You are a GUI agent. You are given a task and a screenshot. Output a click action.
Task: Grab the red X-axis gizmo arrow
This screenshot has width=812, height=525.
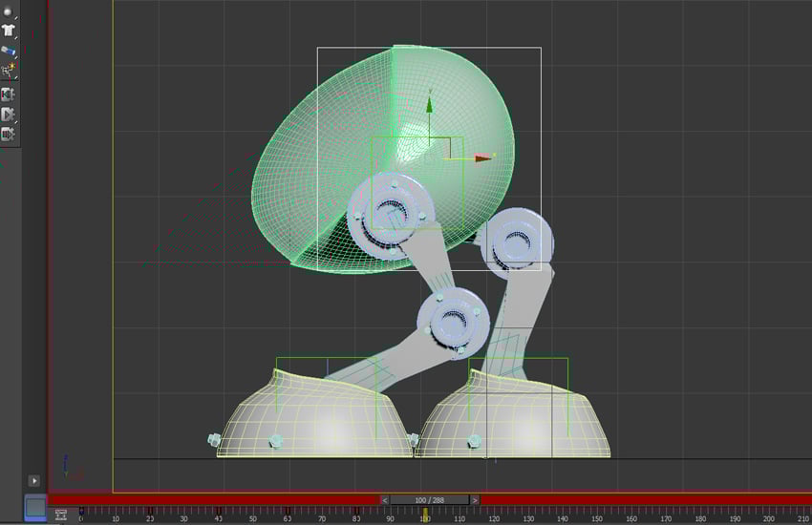pyautogui.click(x=483, y=158)
